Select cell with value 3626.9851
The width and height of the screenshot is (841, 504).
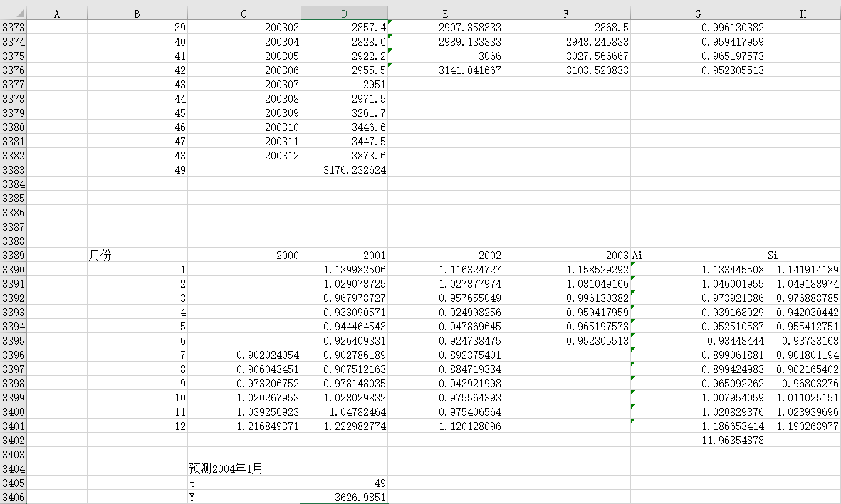point(345,497)
